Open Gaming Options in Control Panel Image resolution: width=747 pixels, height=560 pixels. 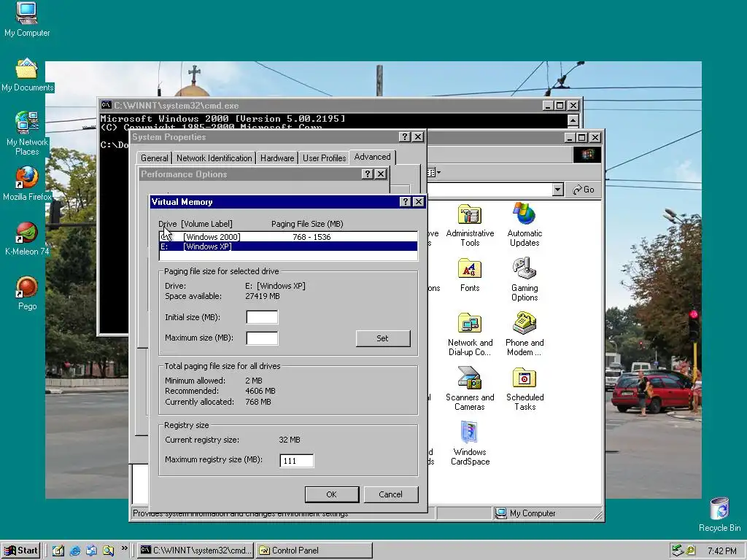[x=525, y=279]
